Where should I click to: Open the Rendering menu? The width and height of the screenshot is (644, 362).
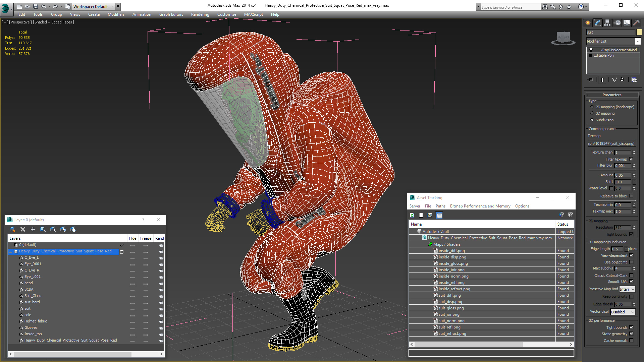pyautogui.click(x=200, y=14)
